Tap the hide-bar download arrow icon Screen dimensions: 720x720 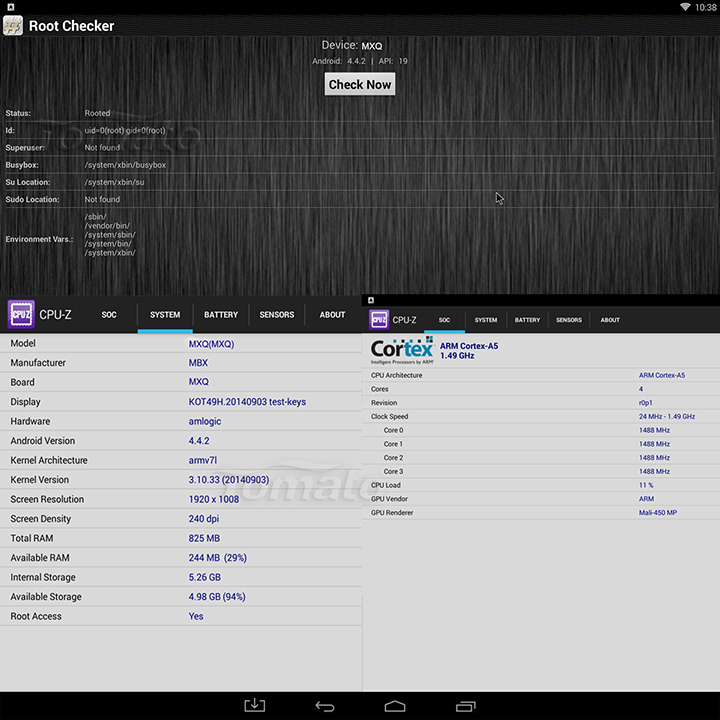(255, 705)
